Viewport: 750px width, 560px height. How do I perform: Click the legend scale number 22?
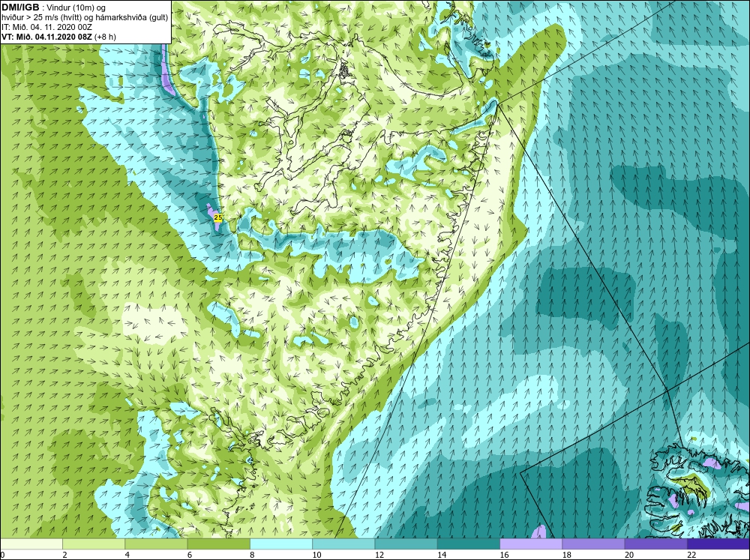click(x=691, y=555)
